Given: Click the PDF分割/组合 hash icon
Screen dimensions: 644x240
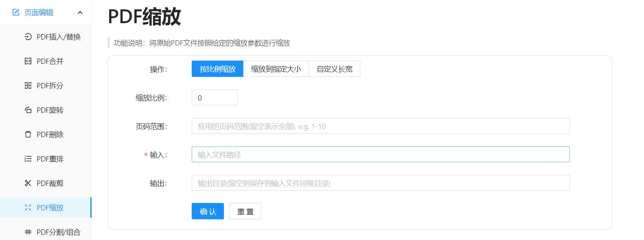Looking at the screenshot, I should pos(28,232).
